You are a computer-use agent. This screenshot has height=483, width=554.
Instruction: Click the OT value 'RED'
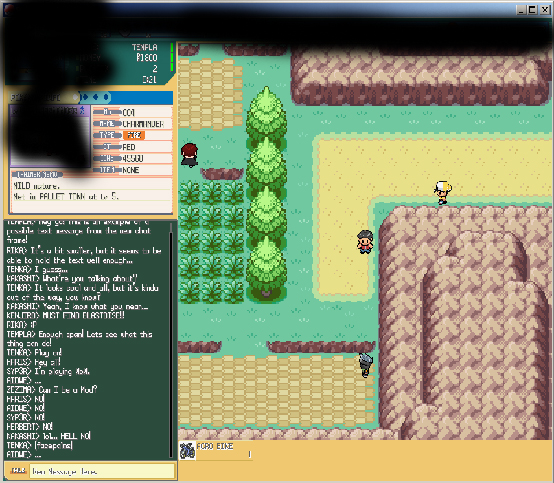[129, 147]
